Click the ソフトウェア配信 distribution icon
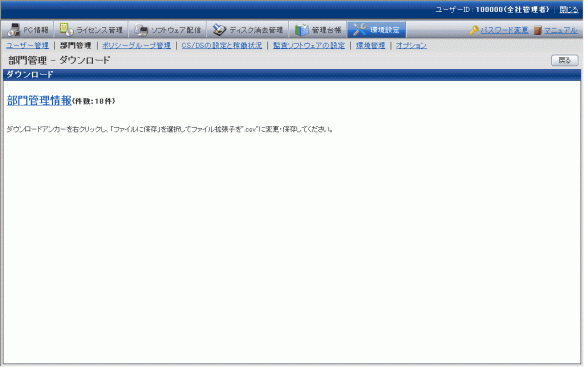Screen dimensions: 584x367 tap(141, 30)
